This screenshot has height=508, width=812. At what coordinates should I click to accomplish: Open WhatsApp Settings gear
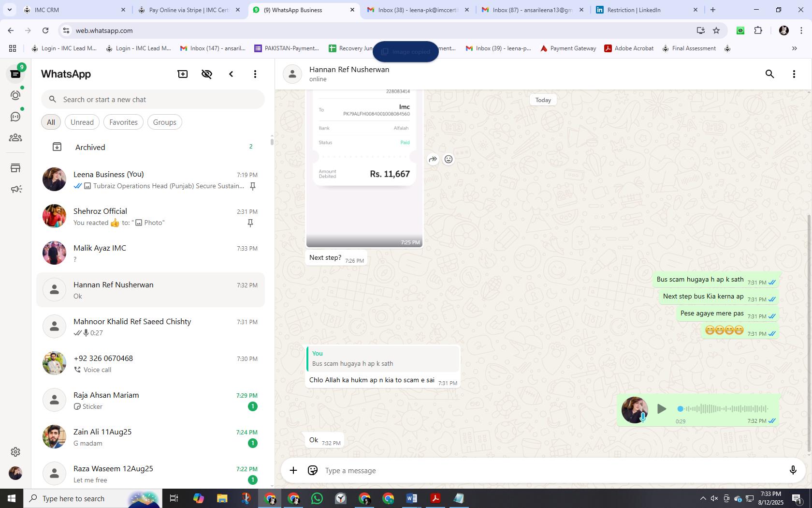[15, 451]
